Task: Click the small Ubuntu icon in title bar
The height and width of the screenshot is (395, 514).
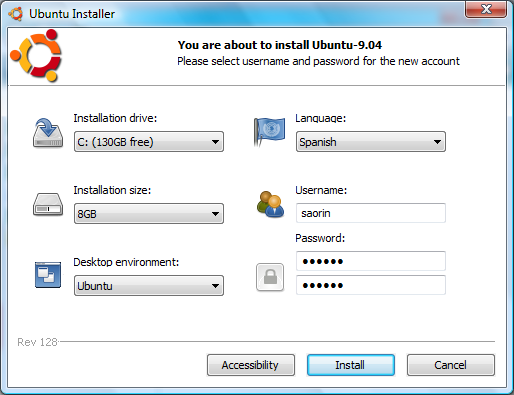Action: (x=16, y=14)
